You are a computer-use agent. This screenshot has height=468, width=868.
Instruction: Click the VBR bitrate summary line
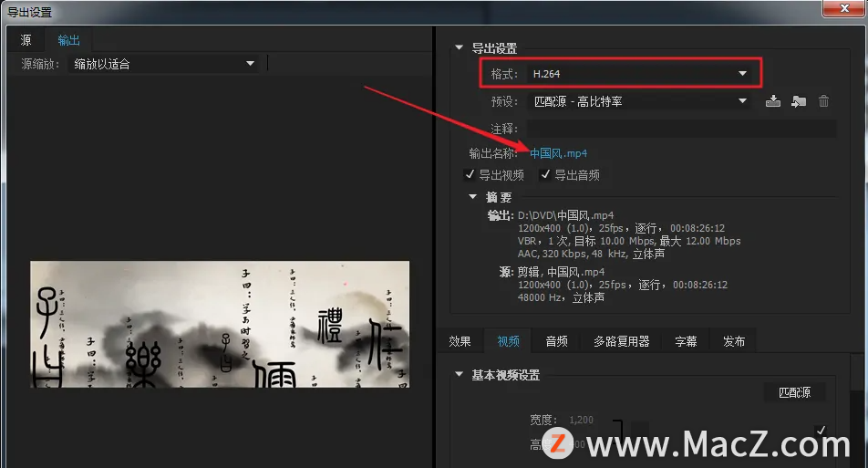click(629, 241)
